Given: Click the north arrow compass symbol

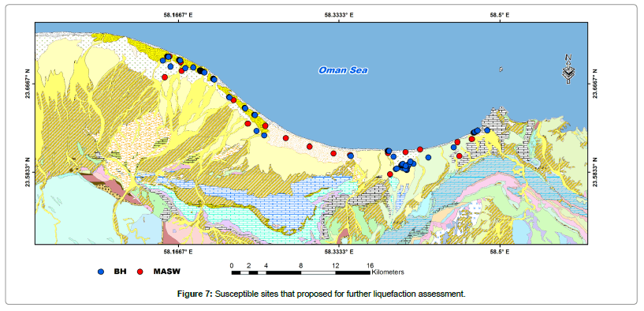Looking at the screenshot, I should (x=568, y=69).
